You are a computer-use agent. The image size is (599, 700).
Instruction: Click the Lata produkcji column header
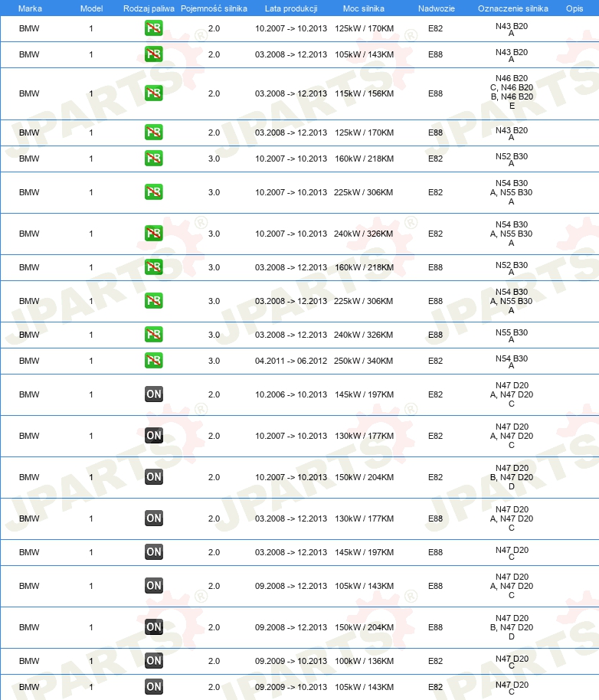291,8
